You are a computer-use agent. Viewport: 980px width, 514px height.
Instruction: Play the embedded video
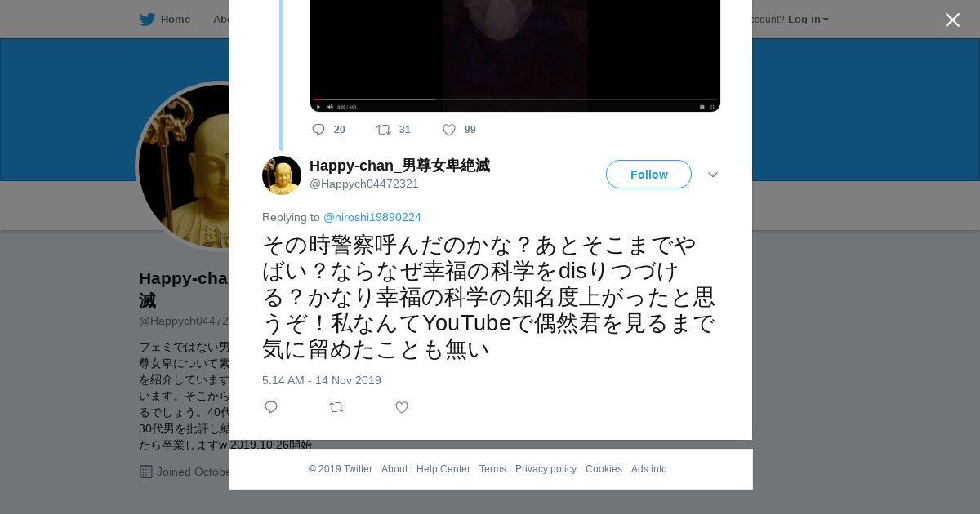[x=318, y=106]
